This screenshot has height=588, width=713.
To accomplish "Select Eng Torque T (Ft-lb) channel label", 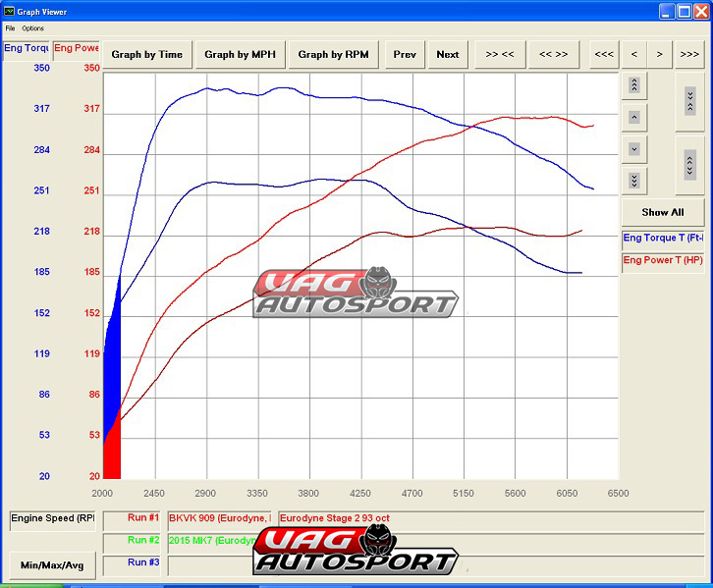I will point(663,239).
